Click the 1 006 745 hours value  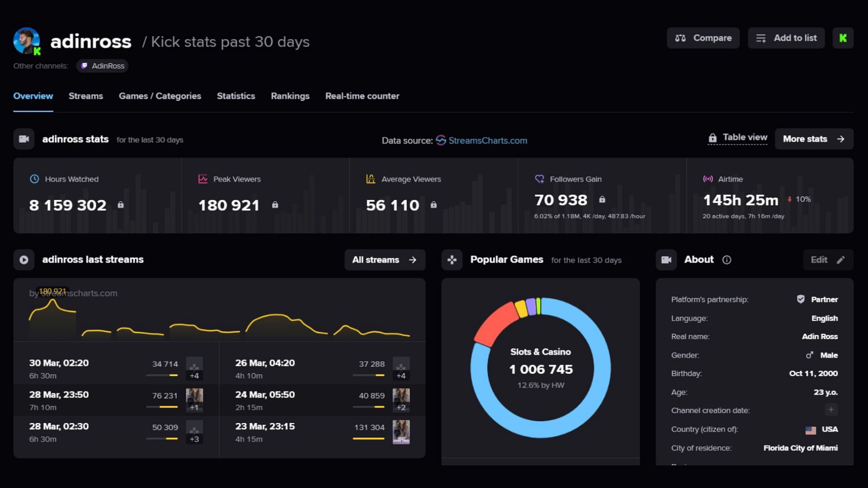541,369
